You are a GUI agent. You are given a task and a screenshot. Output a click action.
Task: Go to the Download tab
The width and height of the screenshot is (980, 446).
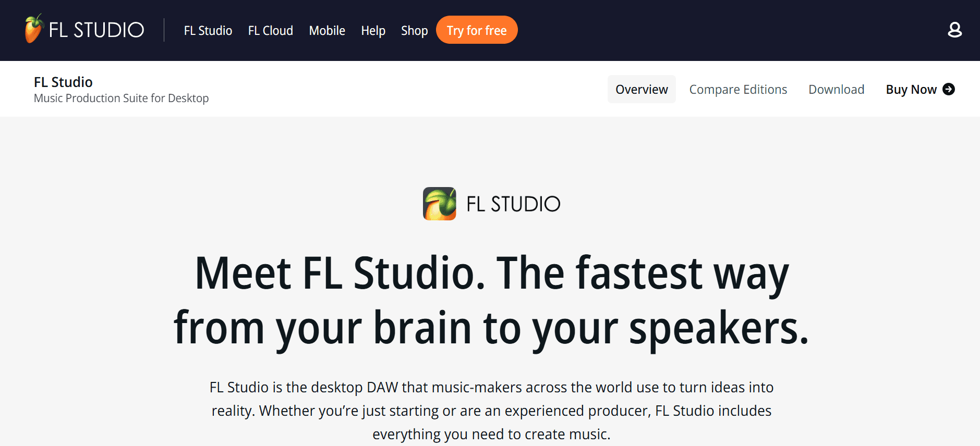coord(837,90)
